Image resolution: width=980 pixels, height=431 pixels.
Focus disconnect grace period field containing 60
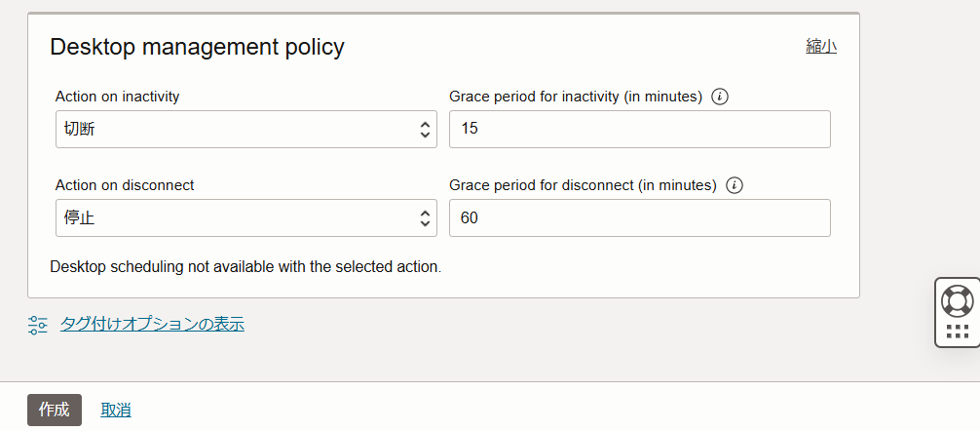(639, 218)
